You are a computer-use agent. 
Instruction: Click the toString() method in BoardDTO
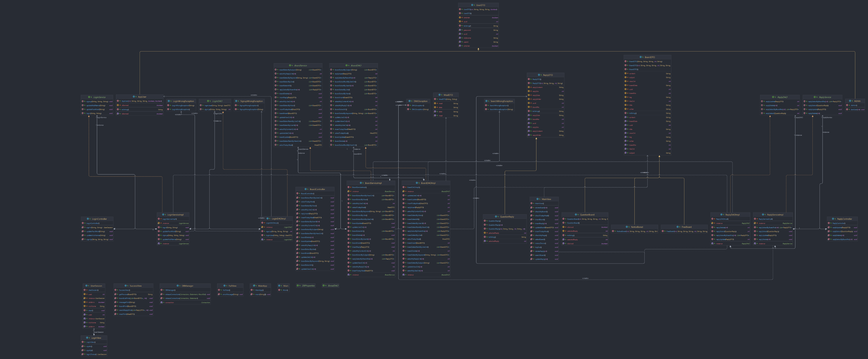click(x=633, y=113)
